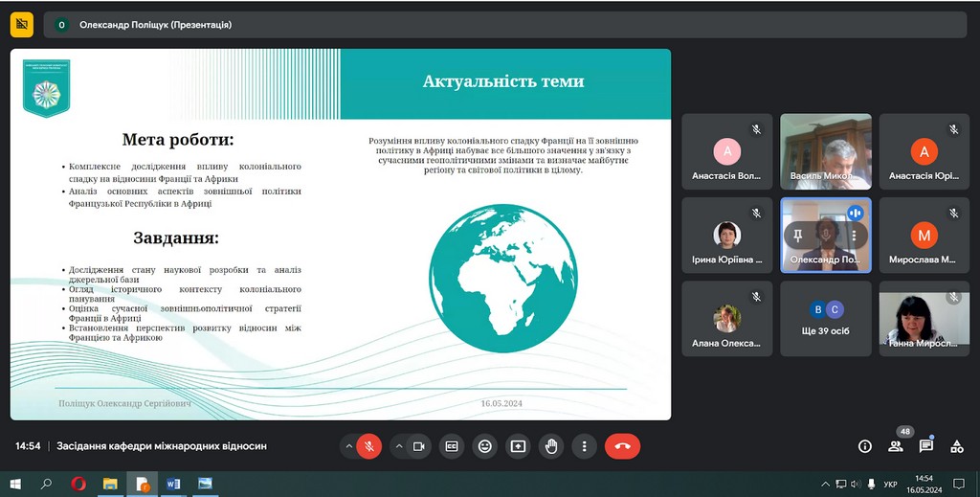Raise your hand

point(551,446)
